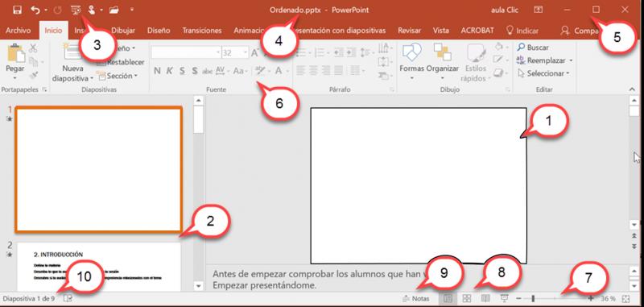Click the speaker notes text area
This screenshot has width=644, height=307.
click(x=316, y=279)
